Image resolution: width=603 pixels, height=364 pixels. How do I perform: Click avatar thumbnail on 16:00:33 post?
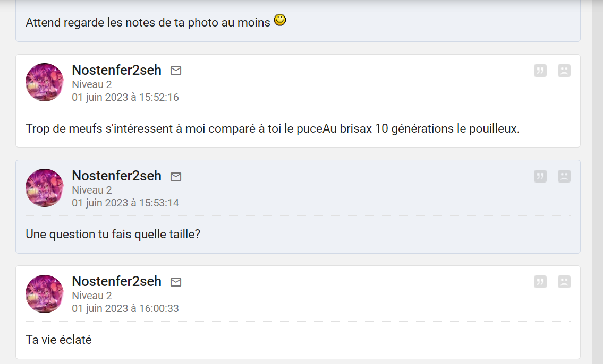click(x=45, y=293)
